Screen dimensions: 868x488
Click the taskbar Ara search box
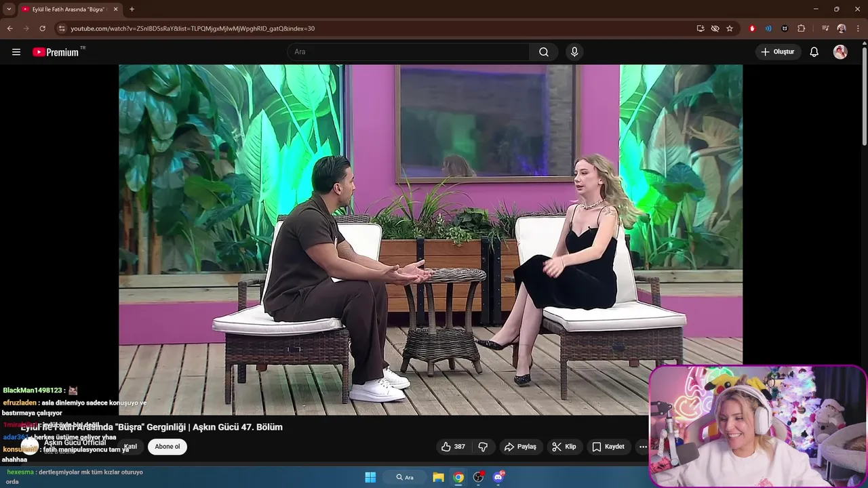pyautogui.click(x=405, y=477)
